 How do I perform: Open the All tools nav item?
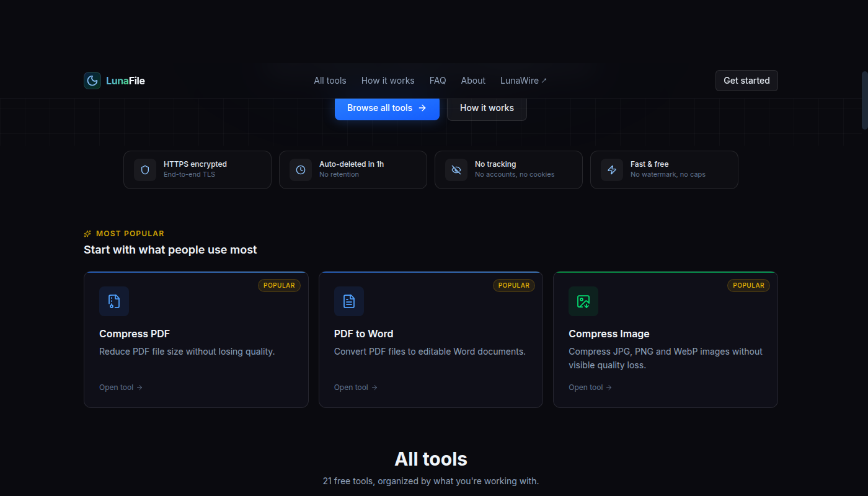tap(330, 81)
